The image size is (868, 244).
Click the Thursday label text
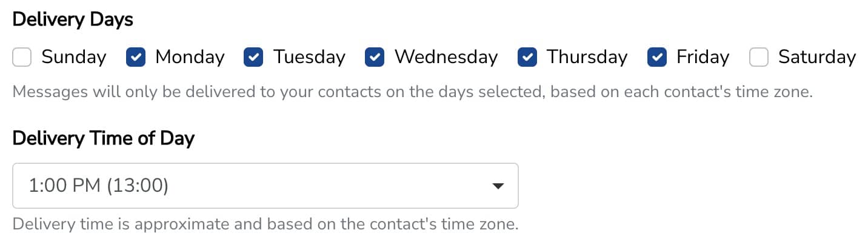click(x=587, y=57)
